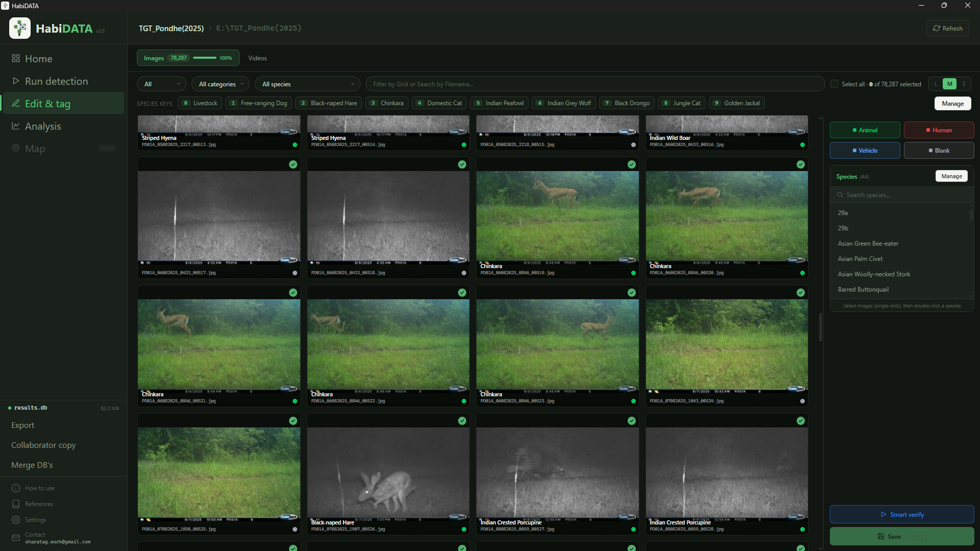Select Export in the sidebar
Screen dimensions: 980x551
pyautogui.click(x=22, y=425)
